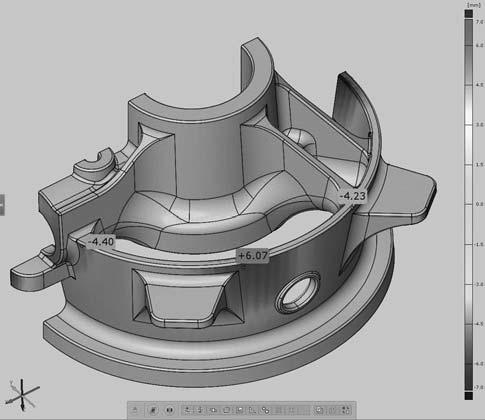Click the top dark swatch of color legend
Screen dimensions: 485x420
click(x=469, y=14)
